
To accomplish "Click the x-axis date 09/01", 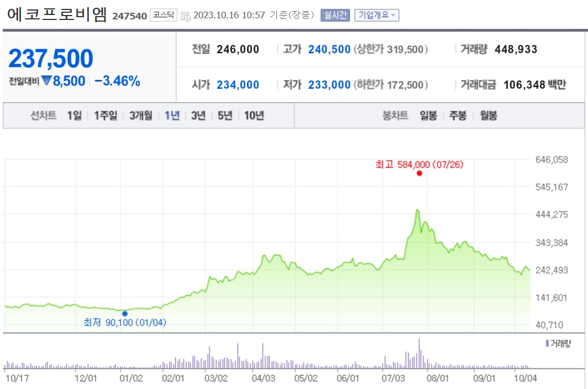I will (484, 378).
